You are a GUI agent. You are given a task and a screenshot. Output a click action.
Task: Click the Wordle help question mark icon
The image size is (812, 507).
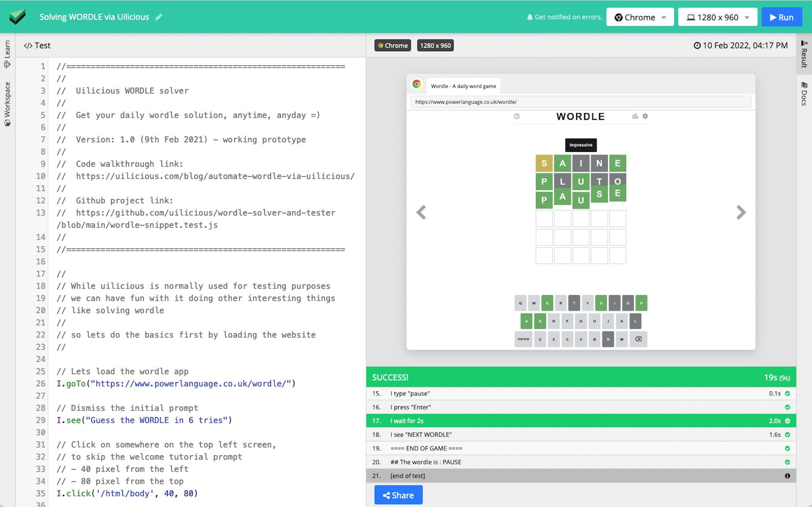click(x=517, y=116)
